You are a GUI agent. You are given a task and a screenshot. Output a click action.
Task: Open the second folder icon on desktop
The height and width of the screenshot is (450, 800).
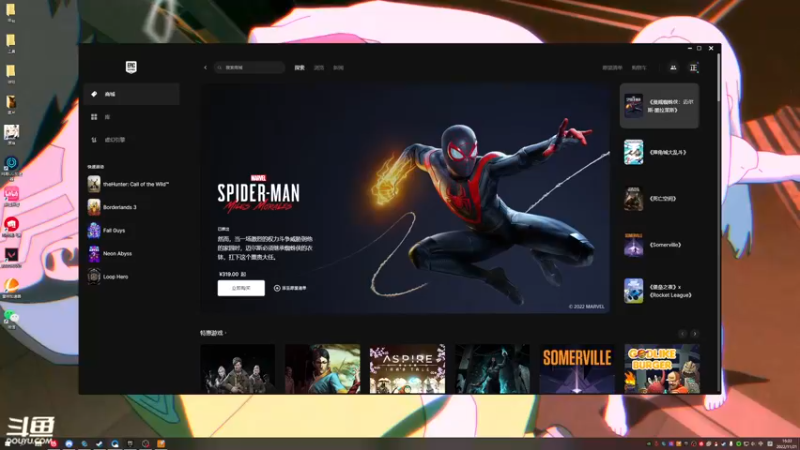(x=11, y=42)
